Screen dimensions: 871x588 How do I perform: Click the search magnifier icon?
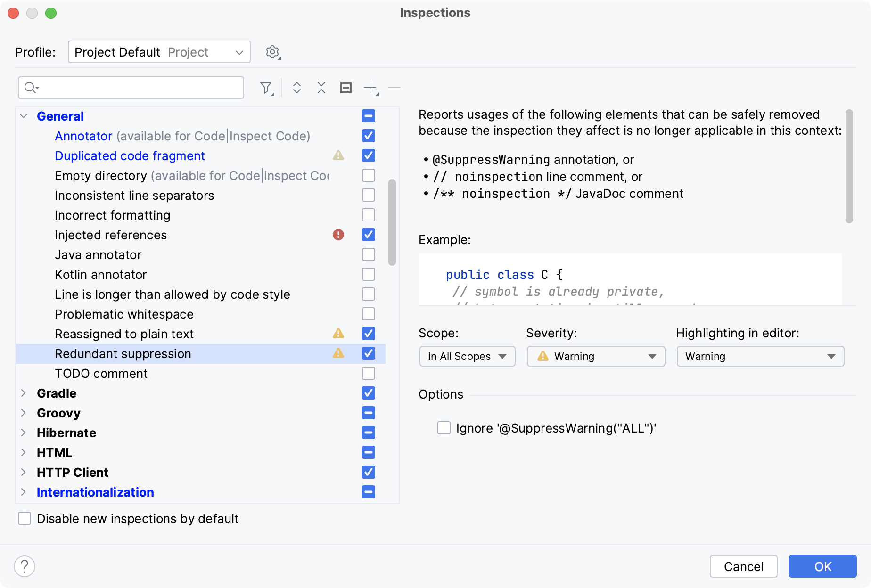coord(31,88)
